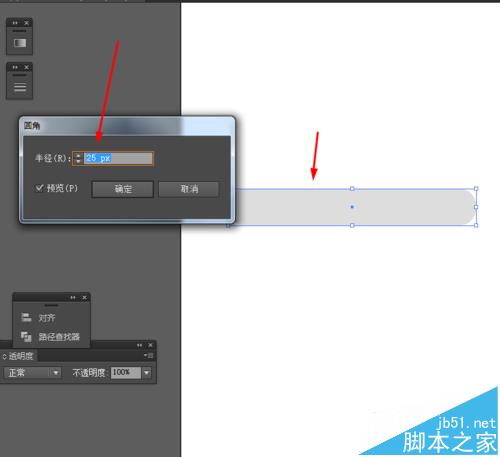Collapse the Stroke icon panel with double arrows
This screenshot has height=457, width=500.
pos(15,67)
